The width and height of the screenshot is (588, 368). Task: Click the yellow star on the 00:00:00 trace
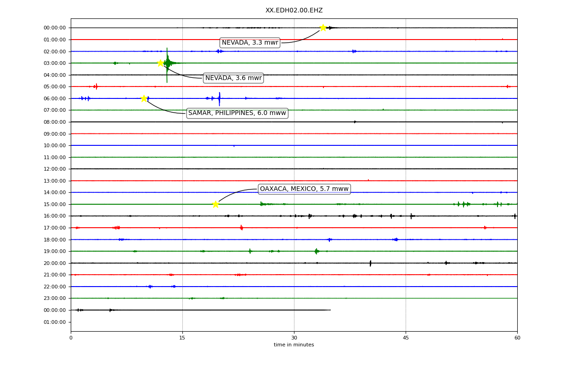click(x=323, y=28)
